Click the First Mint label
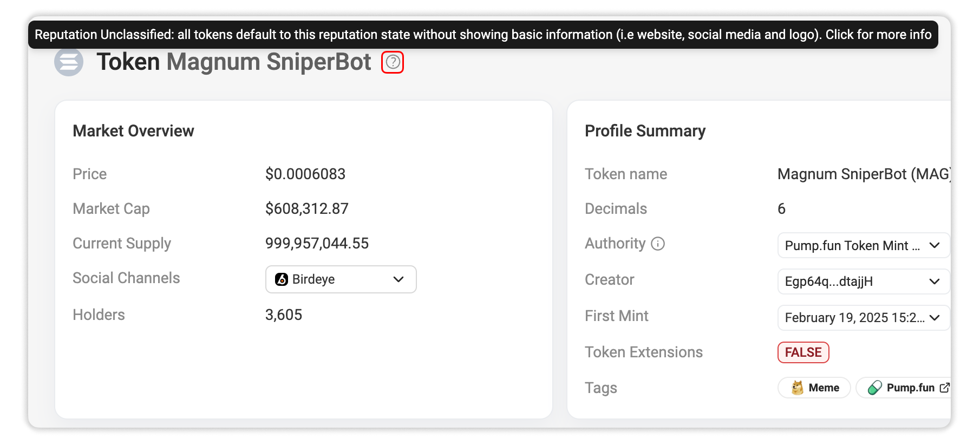 (x=617, y=316)
